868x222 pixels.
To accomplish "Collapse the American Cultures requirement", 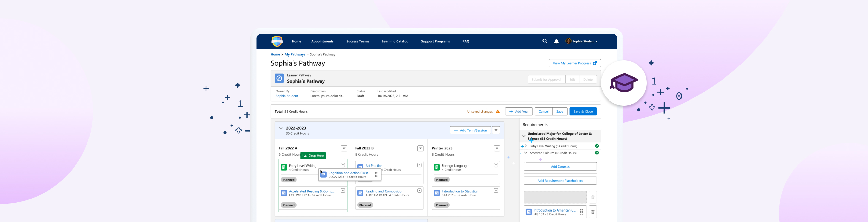I will pyautogui.click(x=526, y=153).
